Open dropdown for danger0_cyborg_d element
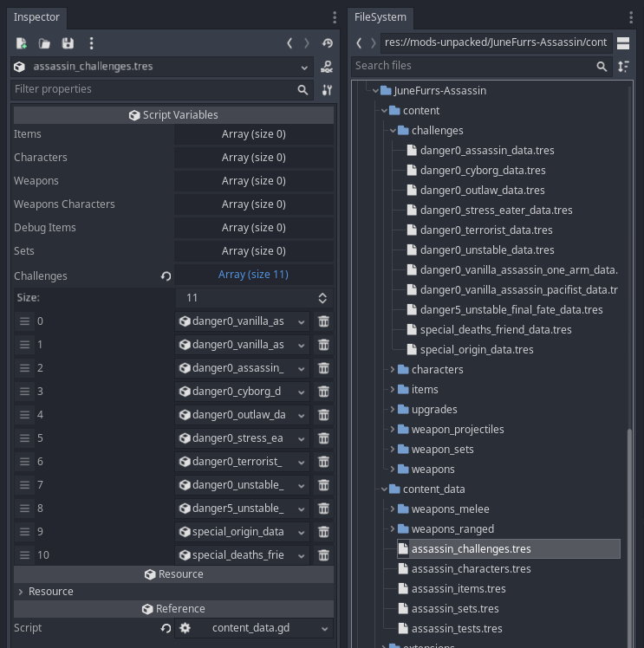 [302, 392]
